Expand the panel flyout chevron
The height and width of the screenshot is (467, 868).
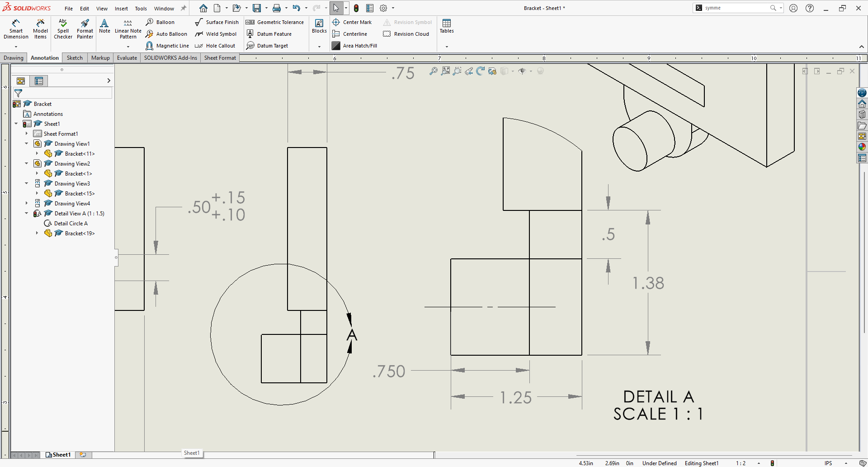[108, 81]
